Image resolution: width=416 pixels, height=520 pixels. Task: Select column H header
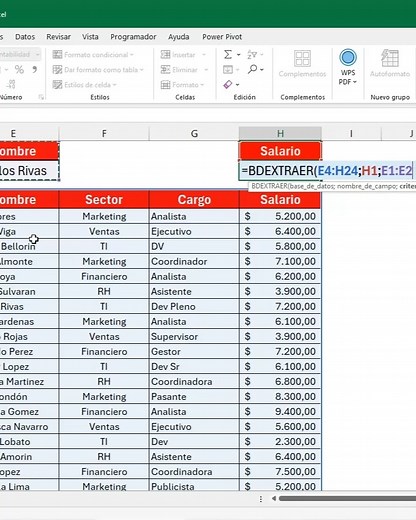280,134
